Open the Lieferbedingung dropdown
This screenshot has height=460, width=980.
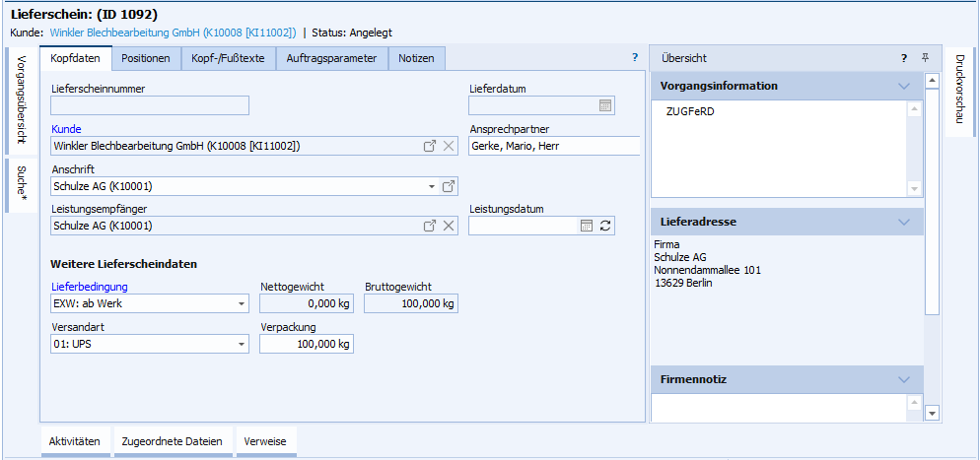(x=242, y=303)
